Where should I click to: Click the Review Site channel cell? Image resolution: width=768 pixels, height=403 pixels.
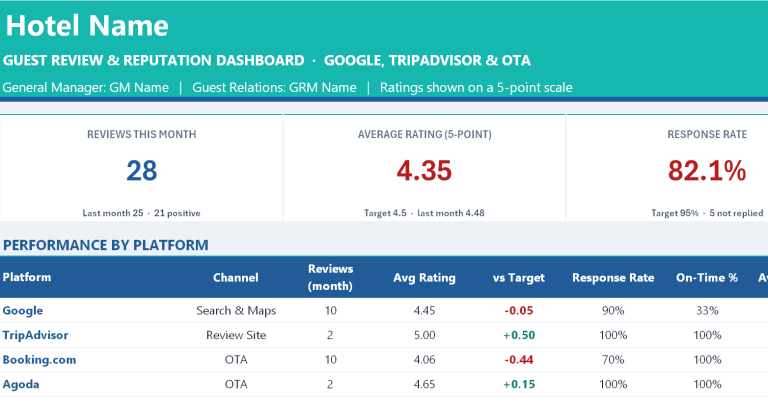click(236, 335)
